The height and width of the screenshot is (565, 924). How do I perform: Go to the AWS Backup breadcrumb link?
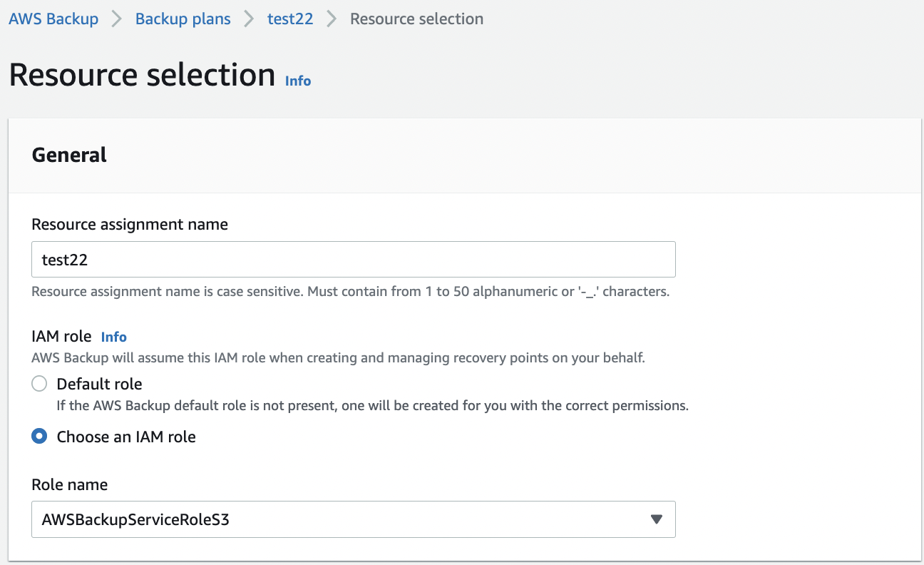pyautogui.click(x=53, y=19)
